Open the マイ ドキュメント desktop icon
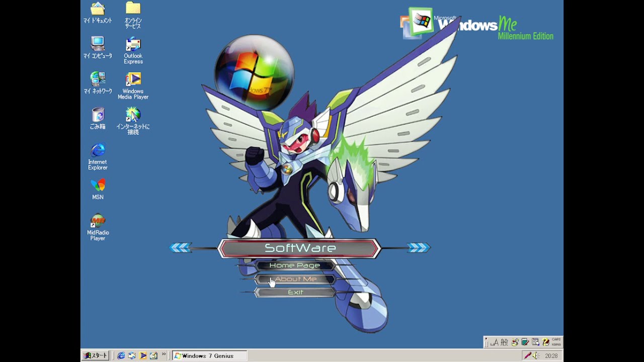Image resolution: width=644 pixels, height=362 pixels. [x=98, y=14]
